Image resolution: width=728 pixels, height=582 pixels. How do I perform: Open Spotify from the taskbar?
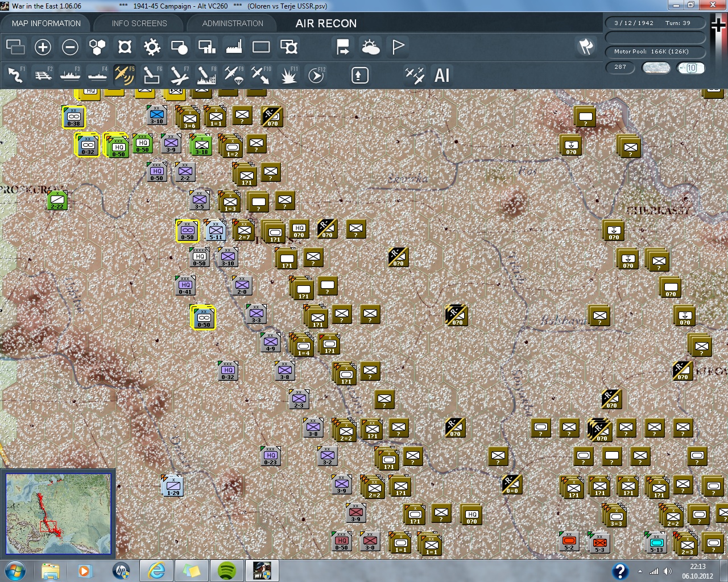pos(227,571)
